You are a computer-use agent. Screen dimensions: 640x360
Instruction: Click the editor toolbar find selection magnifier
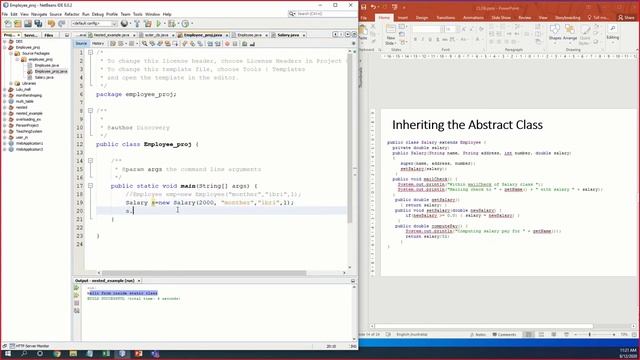tap(144, 43)
